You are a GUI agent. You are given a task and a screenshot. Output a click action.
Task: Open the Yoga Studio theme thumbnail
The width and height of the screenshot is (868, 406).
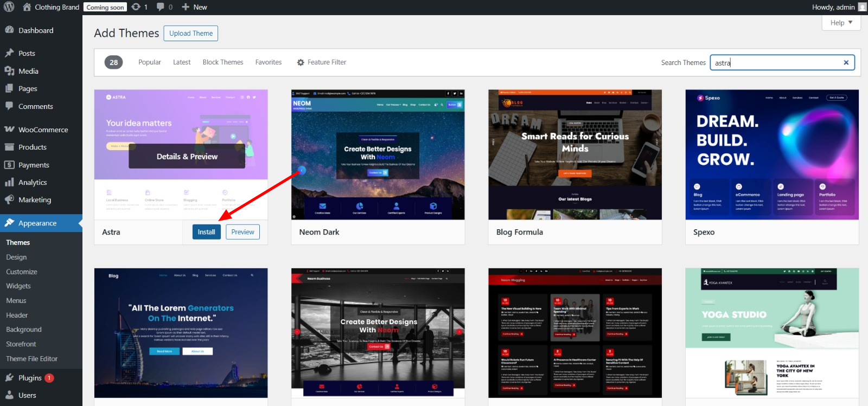click(x=772, y=333)
